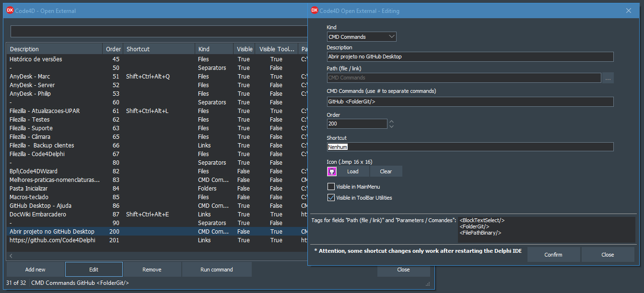The height and width of the screenshot is (293, 644).
Task: Close the editing dialog with the X
Action: point(629,10)
